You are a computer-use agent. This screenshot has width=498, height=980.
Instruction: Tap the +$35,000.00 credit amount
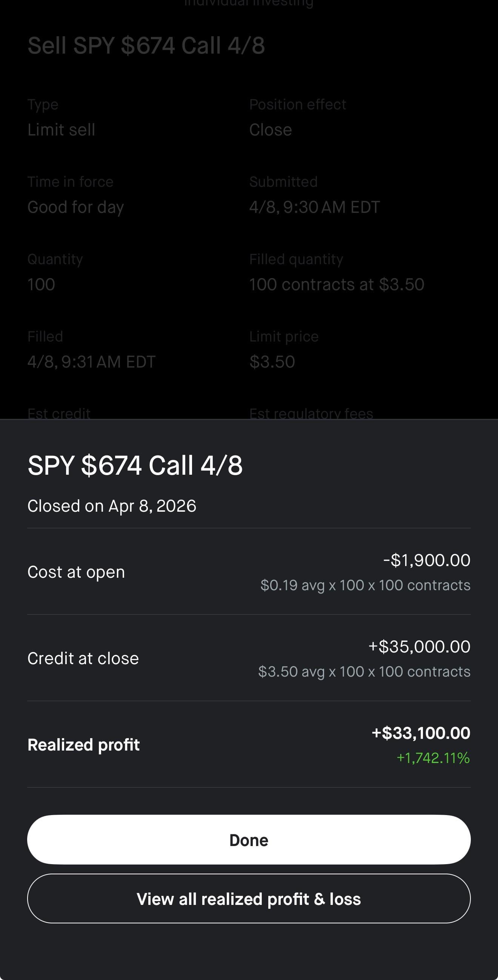pyautogui.click(x=419, y=646)
